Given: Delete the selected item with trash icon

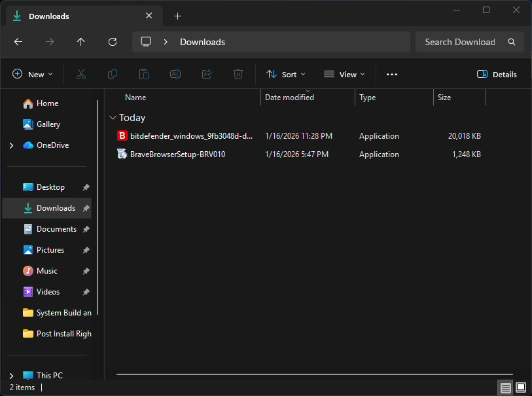Looking at the screenshot, I should click(x=238, y=74).
